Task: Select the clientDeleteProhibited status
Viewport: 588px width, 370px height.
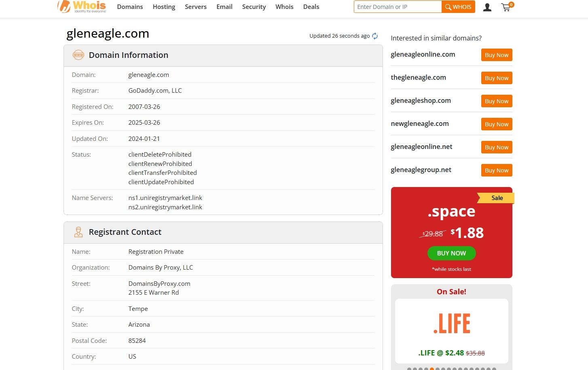Action: click(160, 155)
